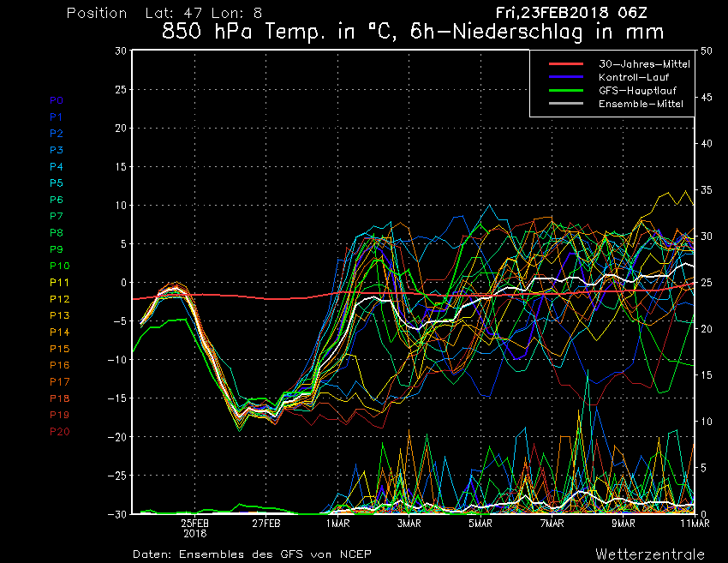The image size is (728, 563).
Task: Click the P9 ensemble member label
Action: coord(57,249)
